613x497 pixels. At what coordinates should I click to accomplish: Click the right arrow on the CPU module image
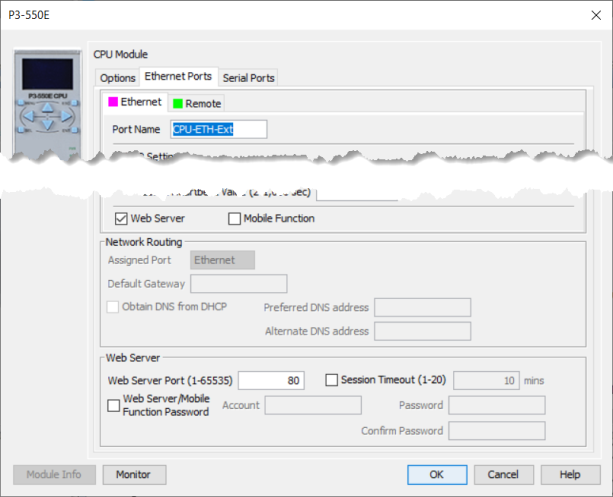click(66, 117)
